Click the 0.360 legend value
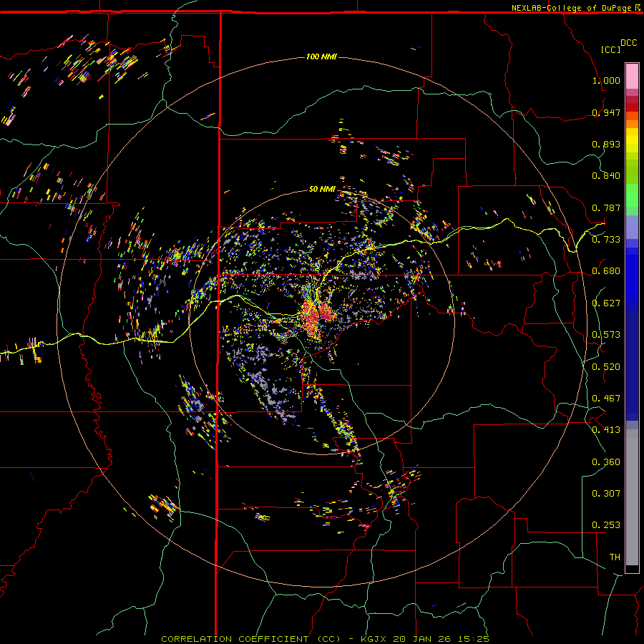644x644 pixels. (x=606, y=462)
